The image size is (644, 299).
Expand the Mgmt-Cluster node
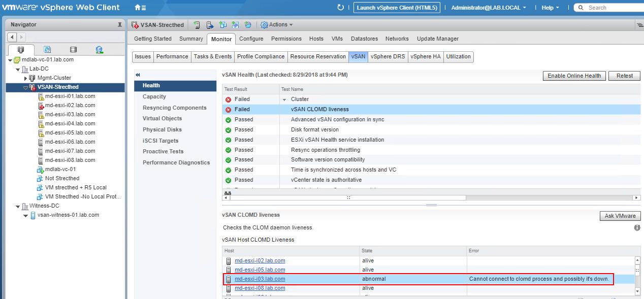pos(25,78)
